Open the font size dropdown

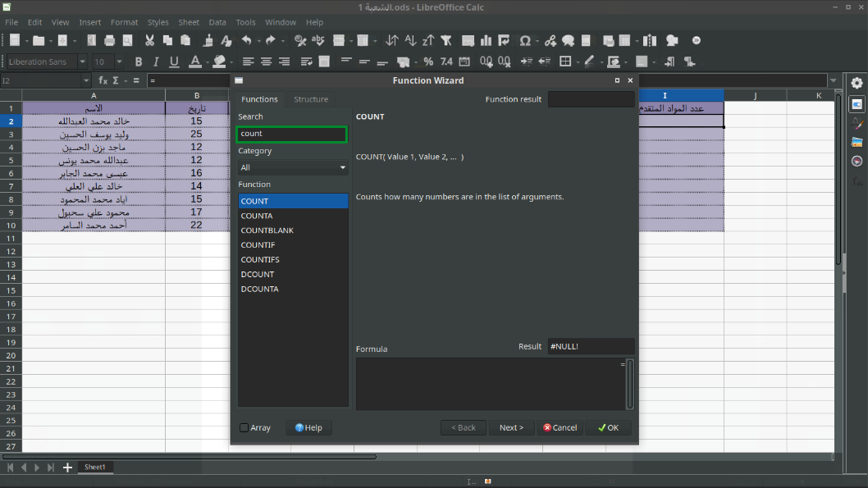pyautogui.click(x=119, y=62)
